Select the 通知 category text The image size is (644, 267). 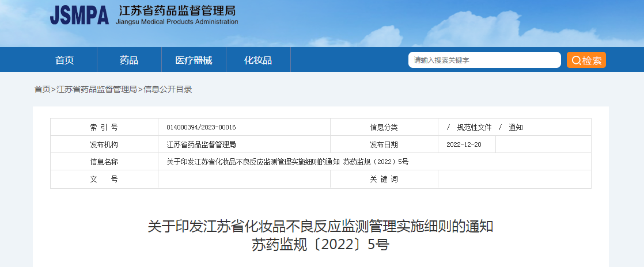(x=516, y=128)
